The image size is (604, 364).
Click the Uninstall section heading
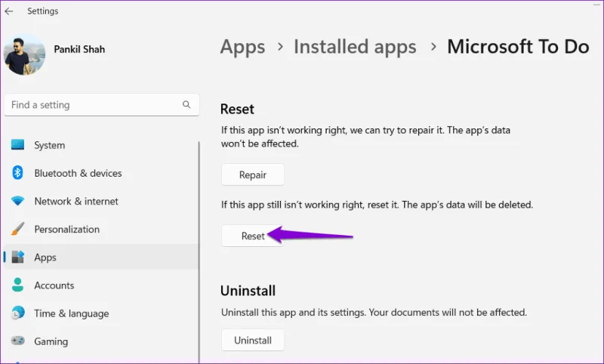pyautogui.click(x=248, y=291)
